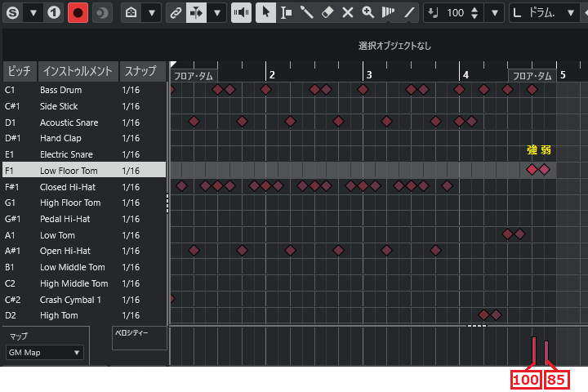
Task: Click the left フロア・タム part start label
Action: (194, 76)
